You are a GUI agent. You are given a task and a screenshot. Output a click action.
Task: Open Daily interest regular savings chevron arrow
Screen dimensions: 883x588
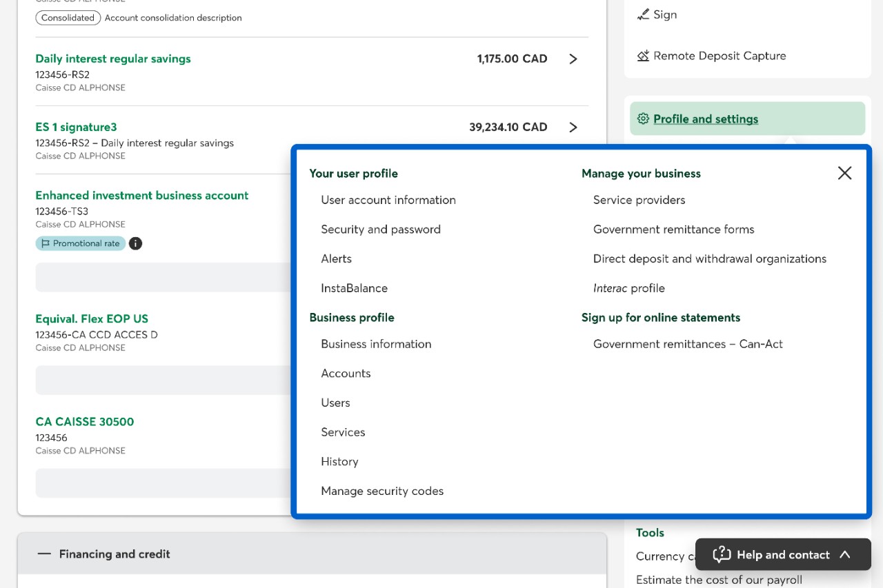point(573,59)
